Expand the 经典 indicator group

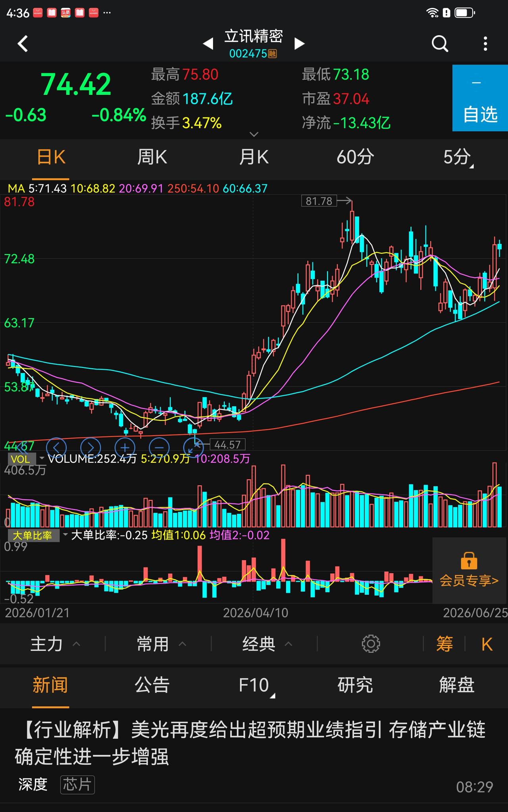267,644
